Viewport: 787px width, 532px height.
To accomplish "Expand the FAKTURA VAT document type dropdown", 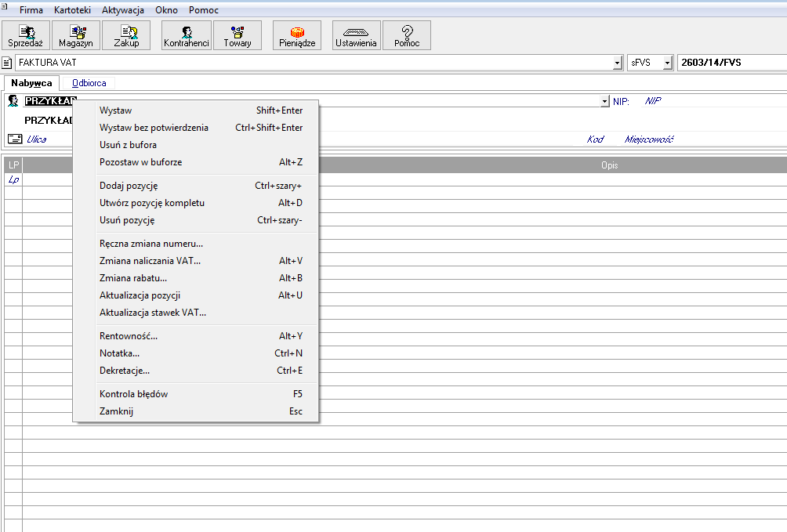I will click(618, 63).
